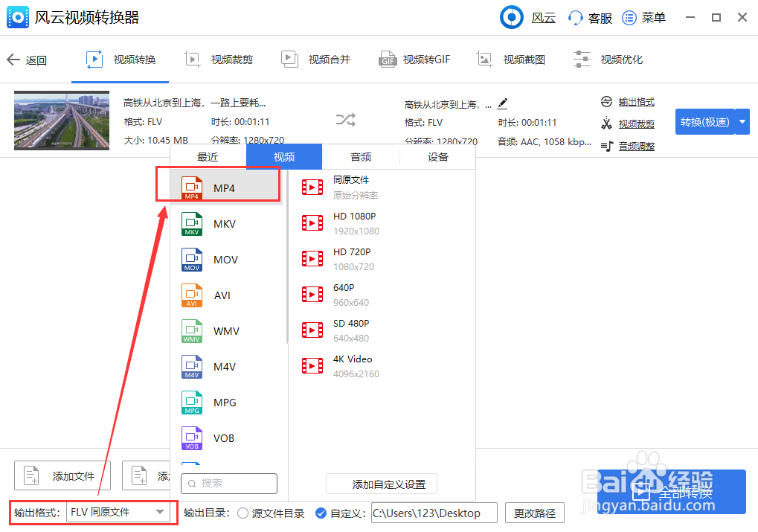Click the music note 音频调整 icon
Viewport: 758px width, 532px height.
click(606, 146)
